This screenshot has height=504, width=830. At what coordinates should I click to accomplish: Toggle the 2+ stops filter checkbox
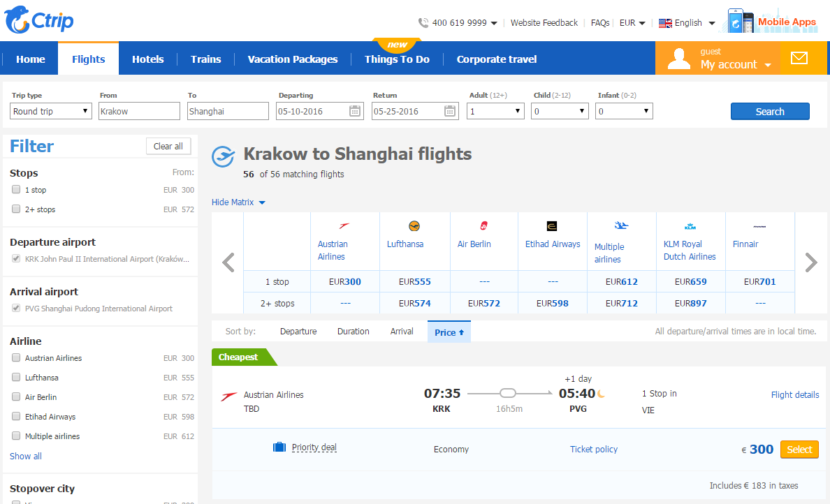click(x=16, y=209)
